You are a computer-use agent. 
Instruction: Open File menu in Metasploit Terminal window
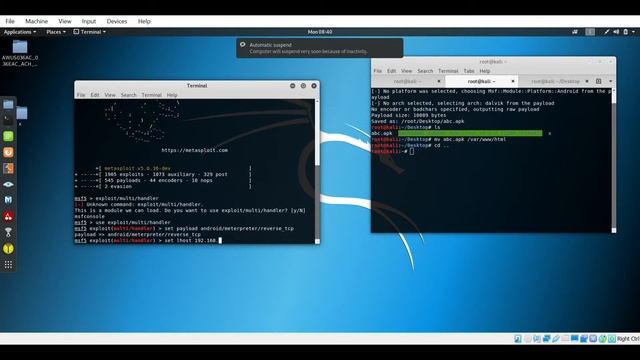pos(81,95)
